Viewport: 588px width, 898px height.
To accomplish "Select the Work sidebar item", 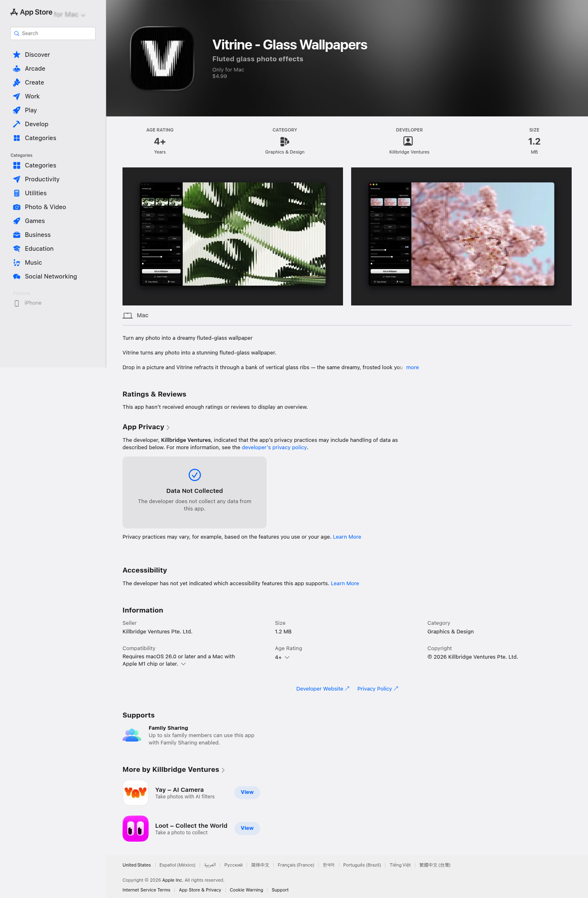I will pyautogui.click(x=53, y=96).
